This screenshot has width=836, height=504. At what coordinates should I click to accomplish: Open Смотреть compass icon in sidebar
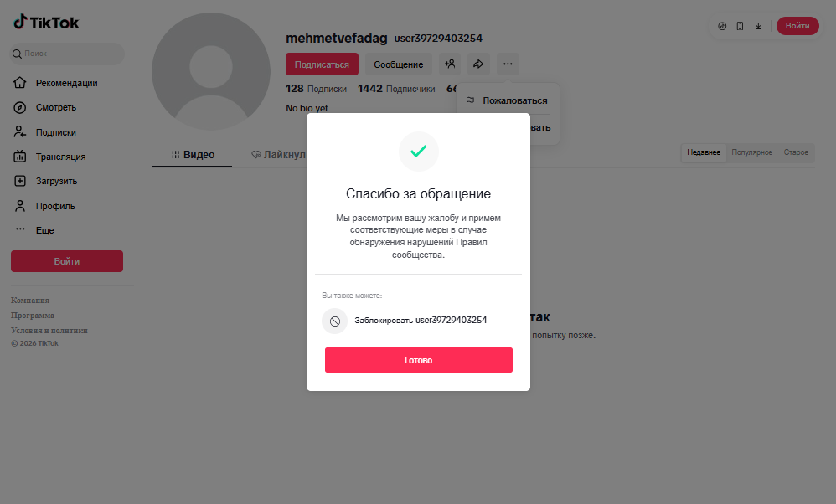tap(20, 108)
